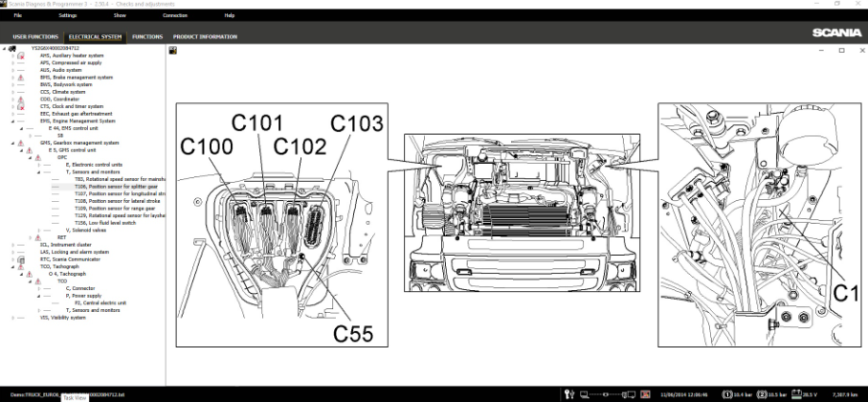Open the File menu

click(x=18, y=15)
